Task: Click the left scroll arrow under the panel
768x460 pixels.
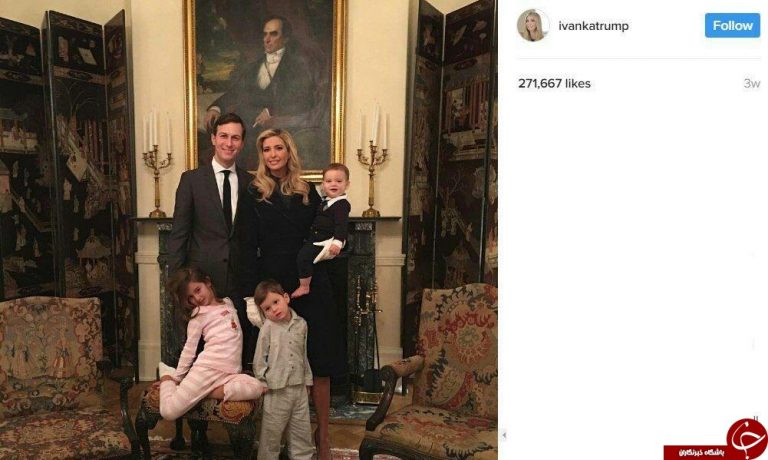Action: (504, 435)
